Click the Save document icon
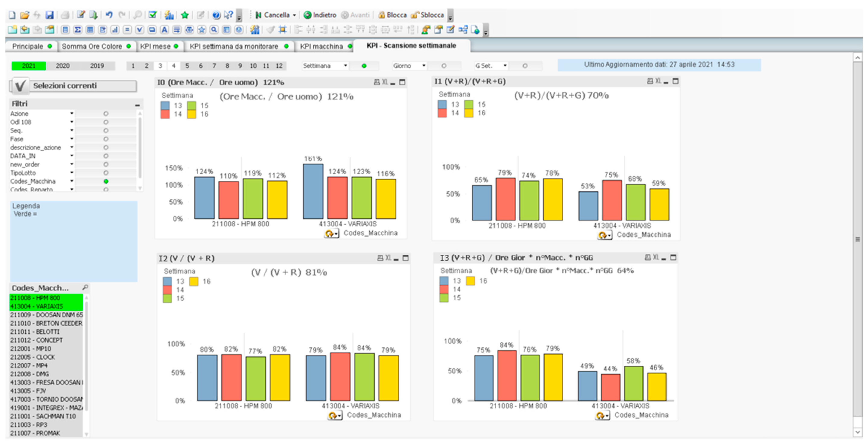This screenshot has width=868, height=446. [50, 15]
